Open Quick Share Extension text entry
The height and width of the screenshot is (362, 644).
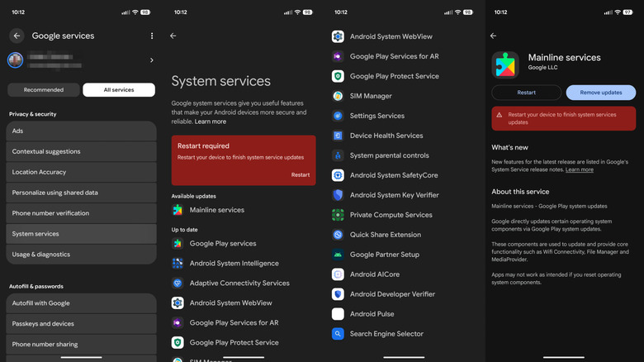pos(386,235)
